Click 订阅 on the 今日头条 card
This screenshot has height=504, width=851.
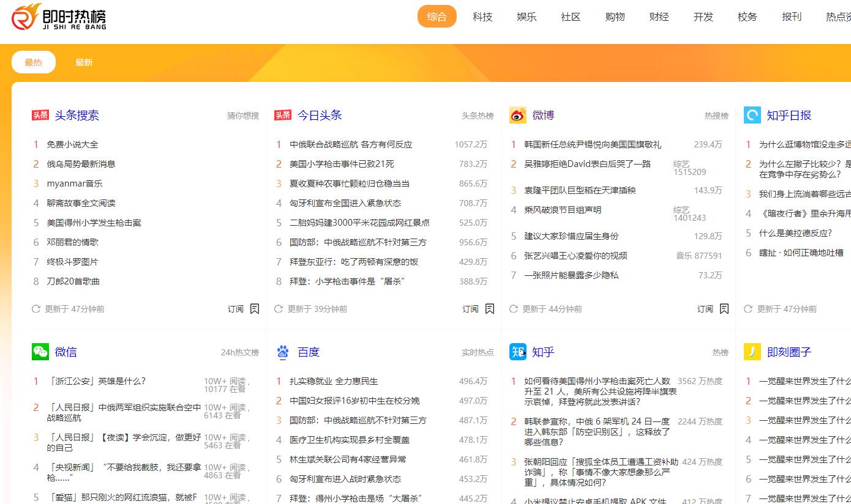click(x=470, y=309)
